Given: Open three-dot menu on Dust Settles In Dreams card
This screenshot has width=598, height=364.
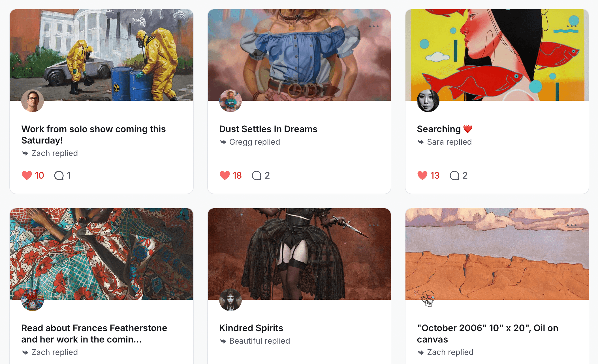Looking at the screenshot, I should (374, 26).
